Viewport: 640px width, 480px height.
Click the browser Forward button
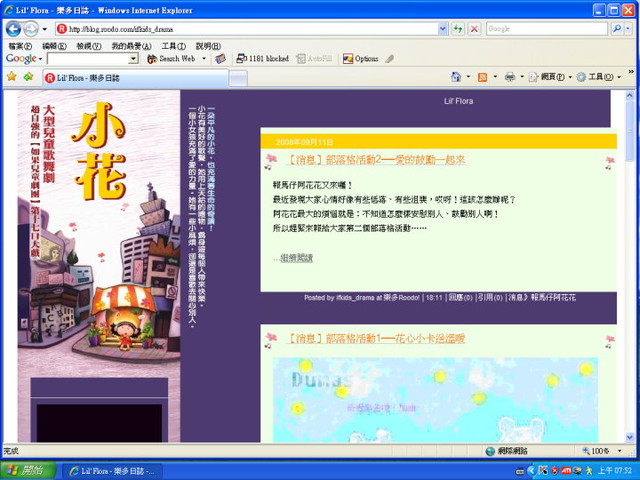tap(31, 29)
